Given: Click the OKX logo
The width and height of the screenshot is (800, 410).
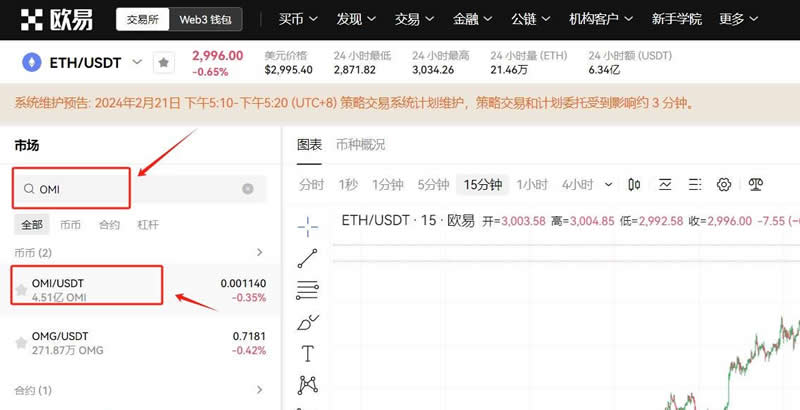Looking at the screenshot, I should pyautogui.click(x=52, y=19).
